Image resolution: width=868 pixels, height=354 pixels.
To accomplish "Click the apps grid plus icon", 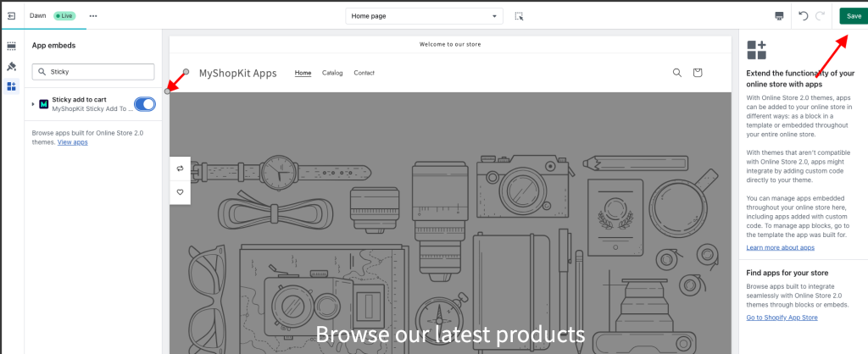I will [x=757, y=50].
